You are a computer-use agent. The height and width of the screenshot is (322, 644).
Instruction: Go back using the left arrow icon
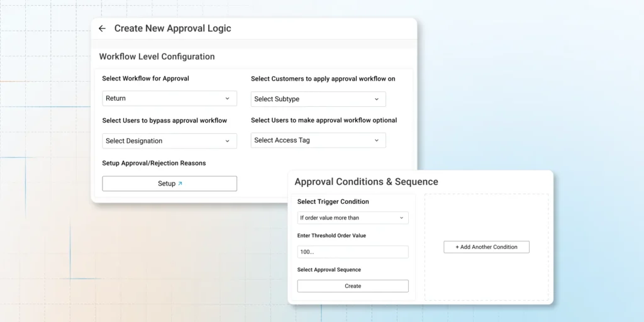point(102,28)
